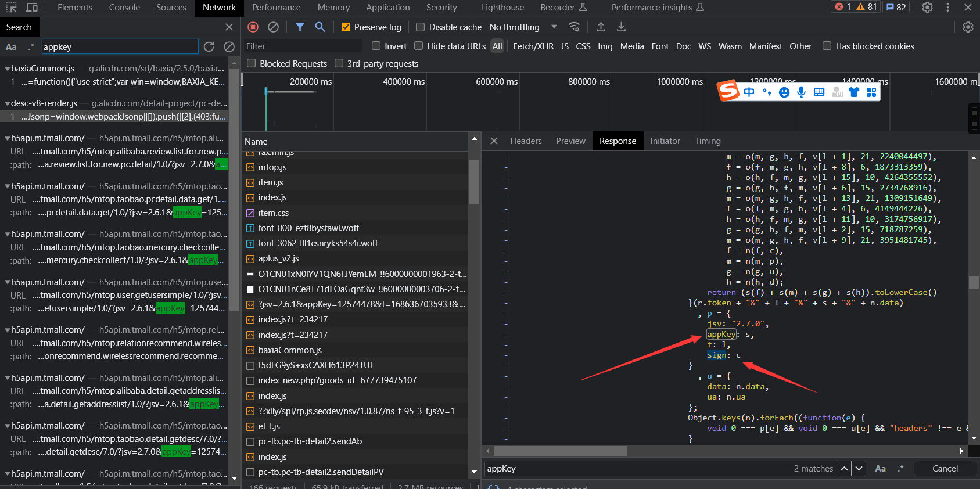Refresh the search results
Screen dimensions: 980x489
(x=209, y=46)
